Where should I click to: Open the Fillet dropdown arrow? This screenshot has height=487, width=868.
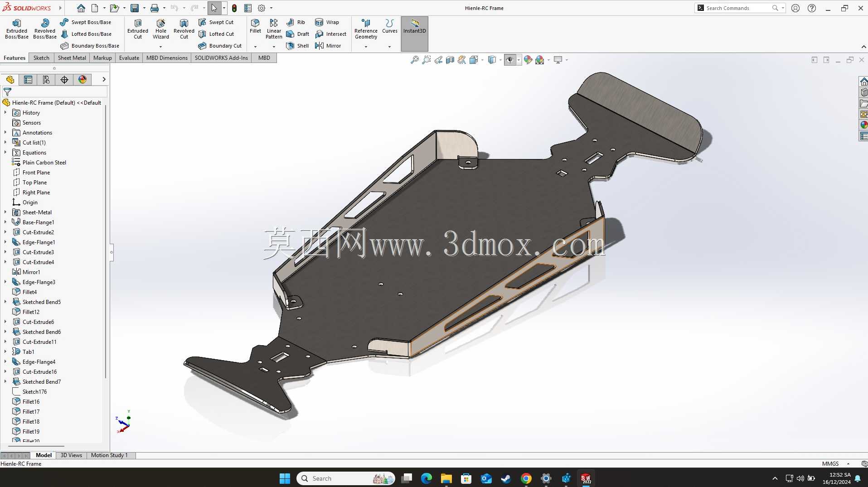[255, 47]
